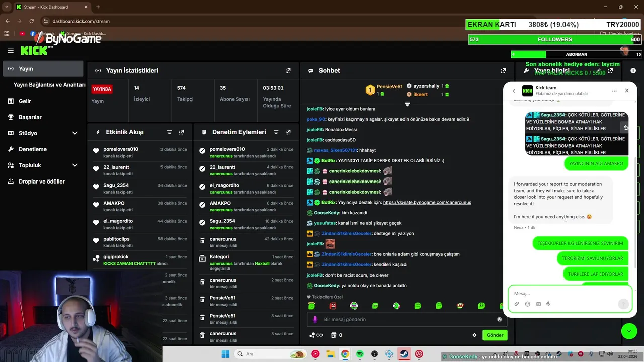Click the purple microphone icon in chat input
644x362 pixels.
(315, 319)
